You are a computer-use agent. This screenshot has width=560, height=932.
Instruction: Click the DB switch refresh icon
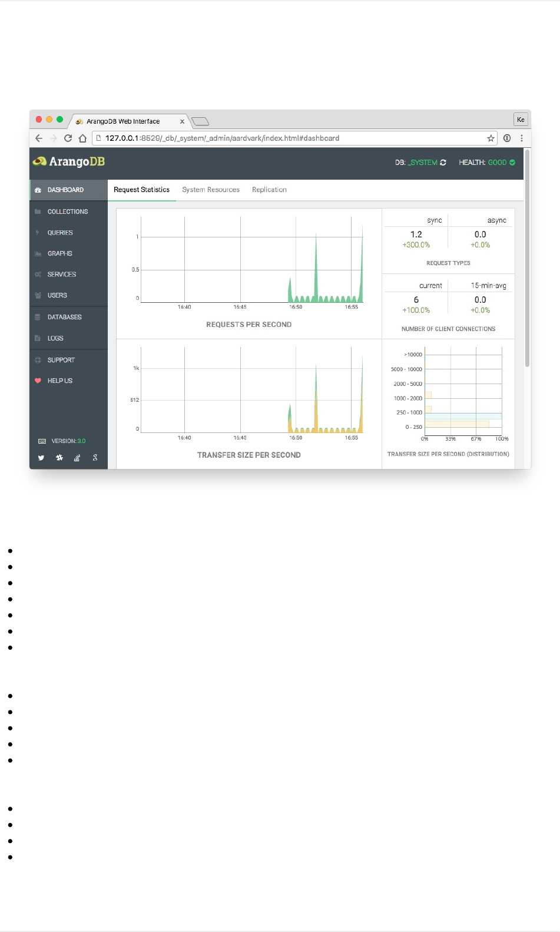tap(443, 163)
